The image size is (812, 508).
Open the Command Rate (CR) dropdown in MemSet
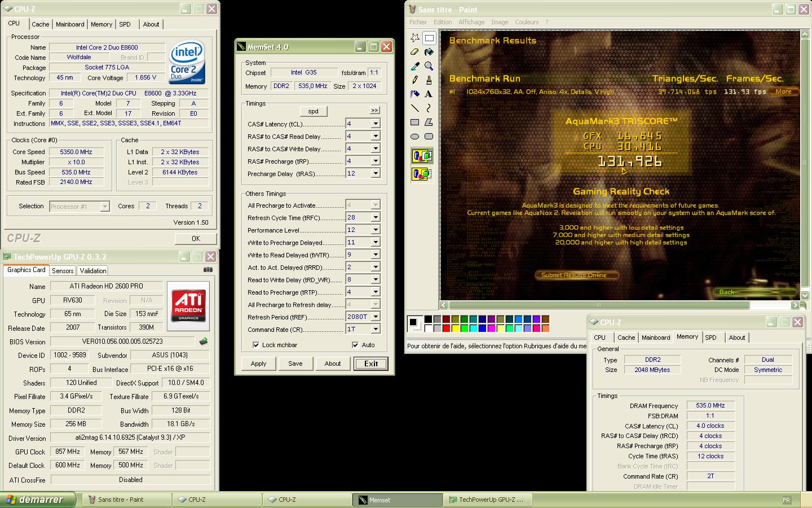(375, 329)
